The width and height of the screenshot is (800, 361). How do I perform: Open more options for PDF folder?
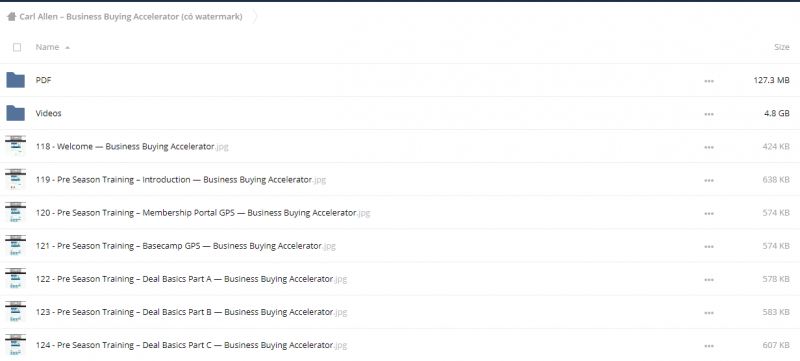click(x=709, y=81)
